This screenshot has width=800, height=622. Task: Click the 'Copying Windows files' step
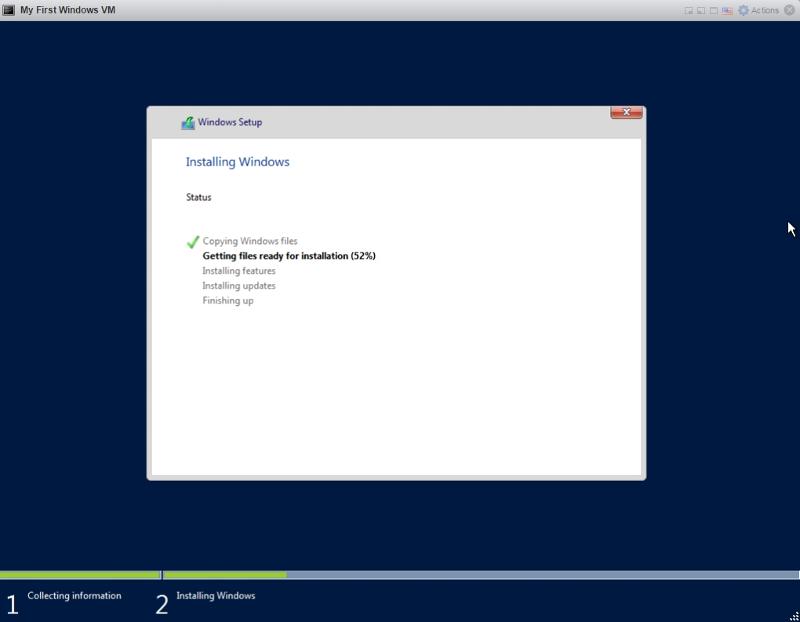pyautogui.click(x=250, y=241)
